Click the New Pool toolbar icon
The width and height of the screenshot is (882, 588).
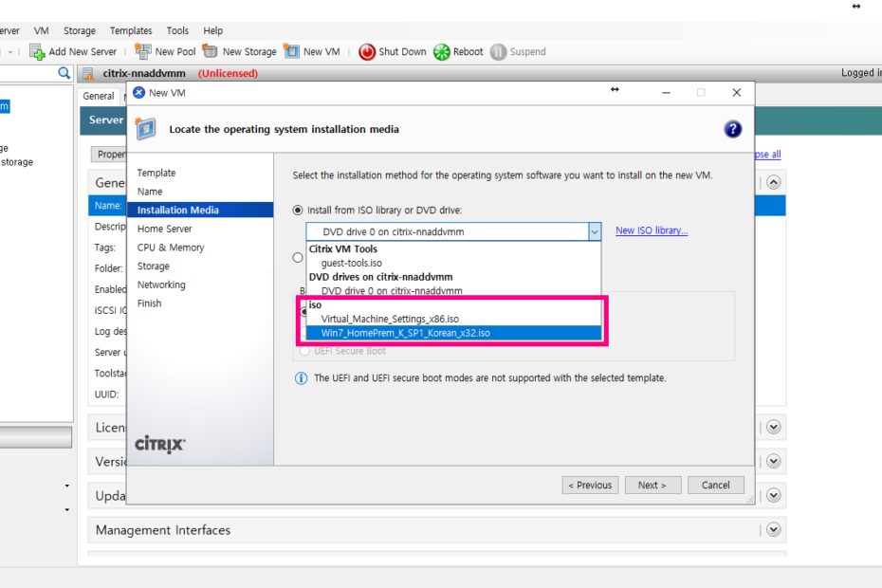(143, 51)
